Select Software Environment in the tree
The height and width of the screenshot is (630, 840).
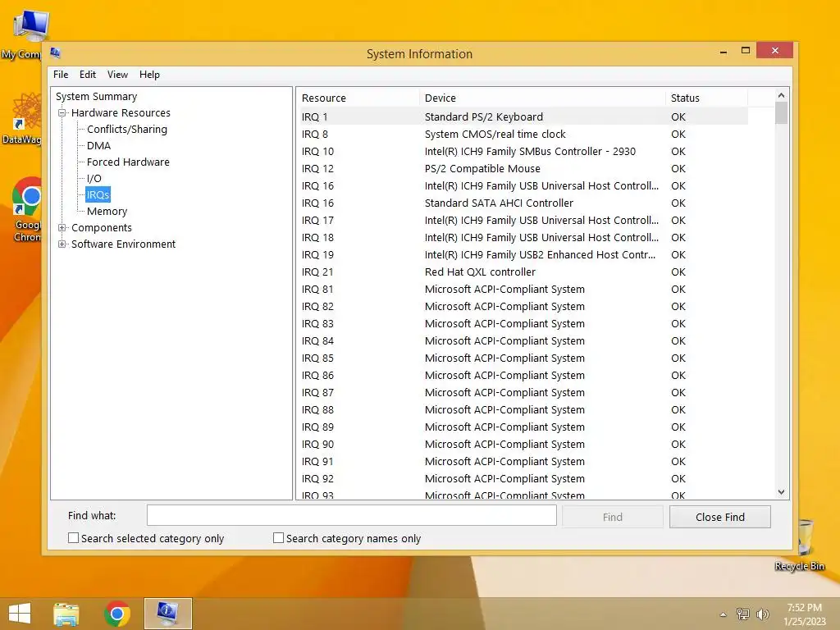pyautogui.click(x=123, y=244)
